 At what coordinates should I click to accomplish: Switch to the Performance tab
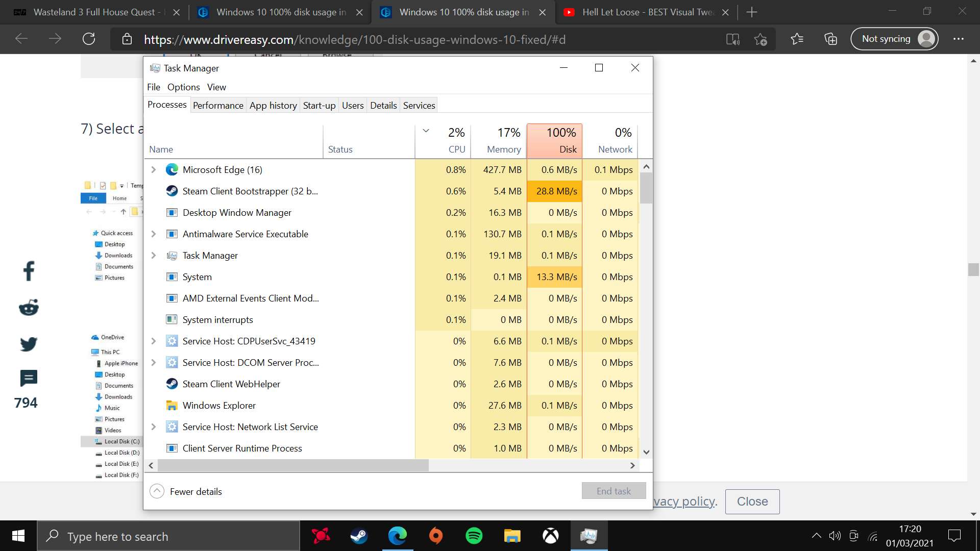coord(218,105)
